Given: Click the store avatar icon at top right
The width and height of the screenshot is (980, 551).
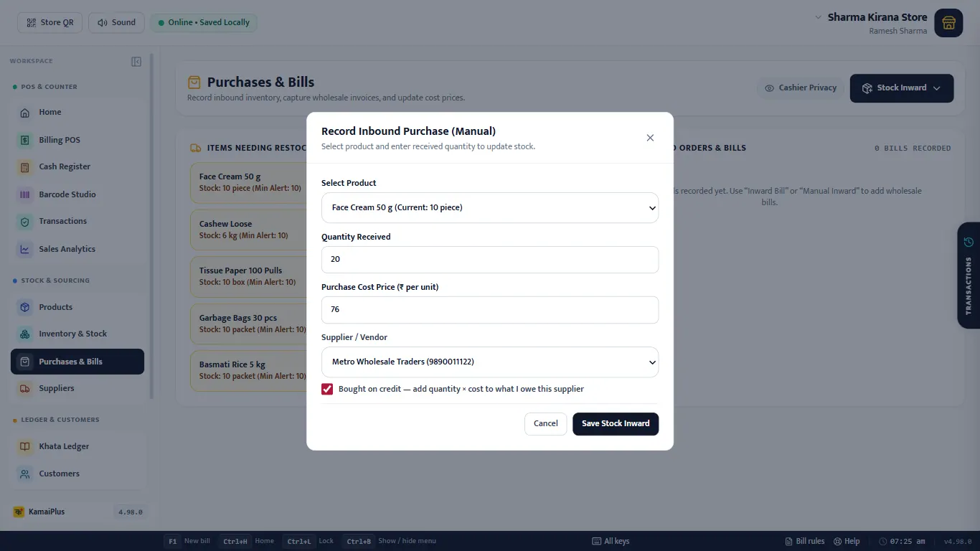Looking at the screenshot, I should pos(948,23).
